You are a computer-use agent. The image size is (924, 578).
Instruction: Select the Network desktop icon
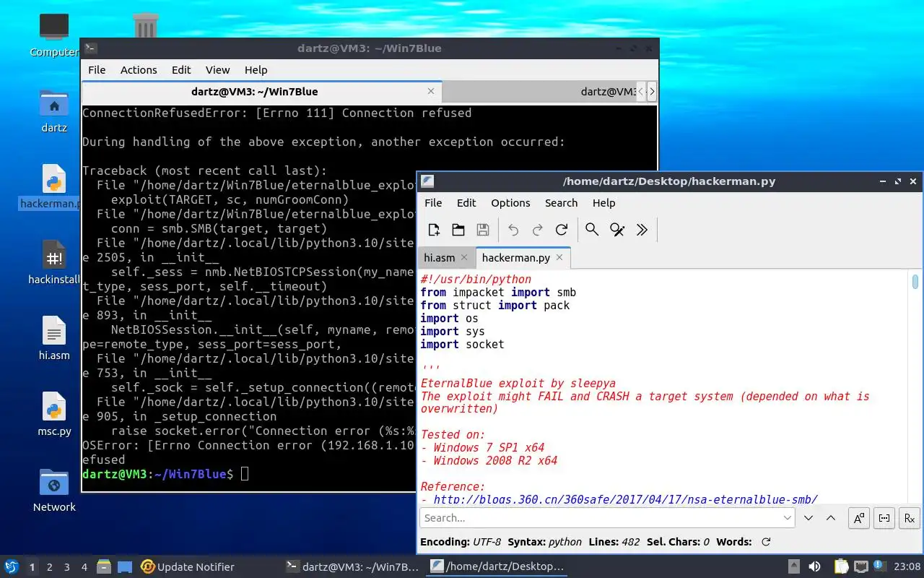[x=54, y=491]
